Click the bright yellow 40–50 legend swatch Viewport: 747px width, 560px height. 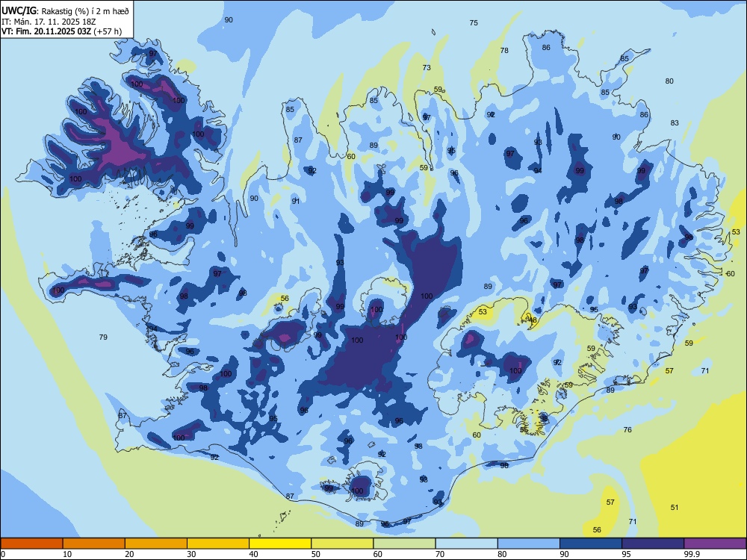tap(280, 544)
